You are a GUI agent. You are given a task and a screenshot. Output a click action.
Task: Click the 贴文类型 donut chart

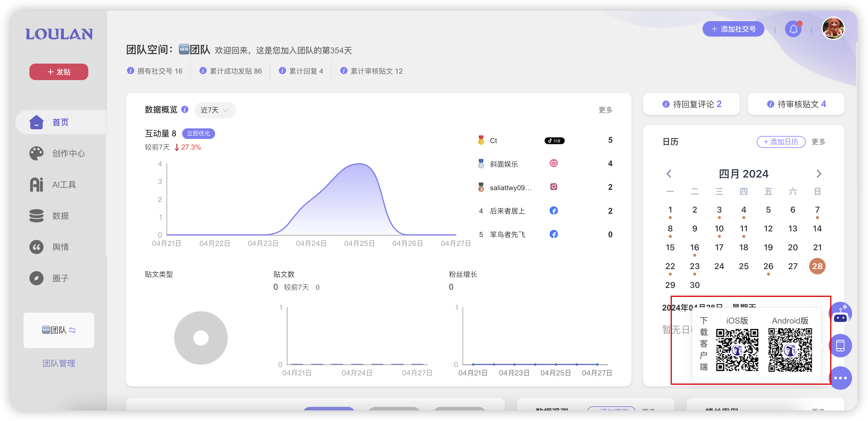pyautogui.click(x=201, y=338)
